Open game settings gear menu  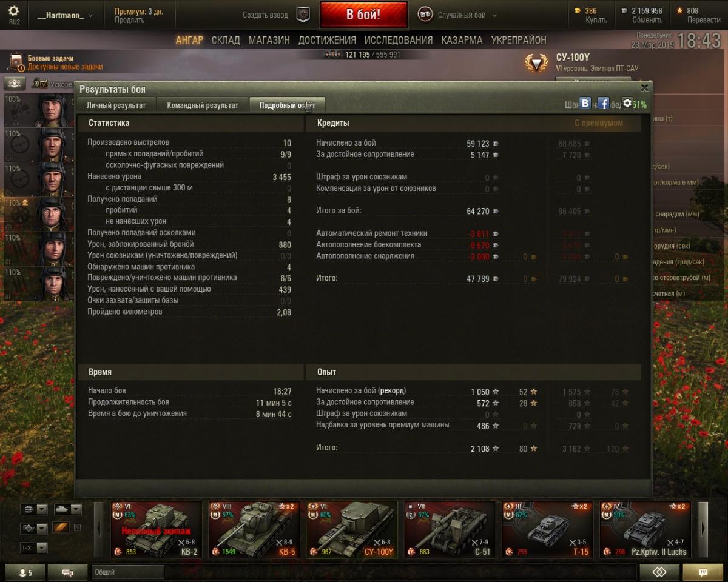[14, 11]
